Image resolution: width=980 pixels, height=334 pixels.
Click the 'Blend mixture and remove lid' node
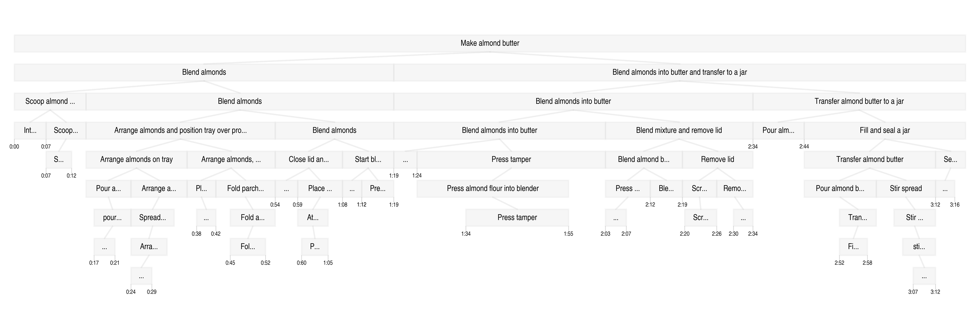(679, 130)
